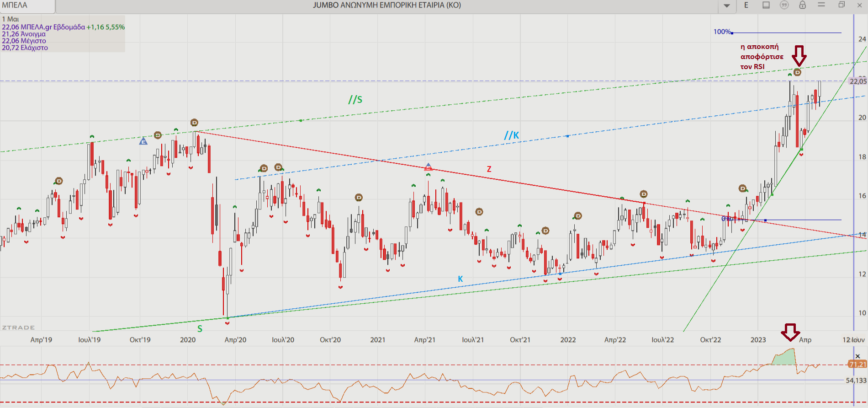The width and height of the screenshot is (868, 408).
Task: Click the Απρ'20 time axis label
Action: tap(235, 340)
